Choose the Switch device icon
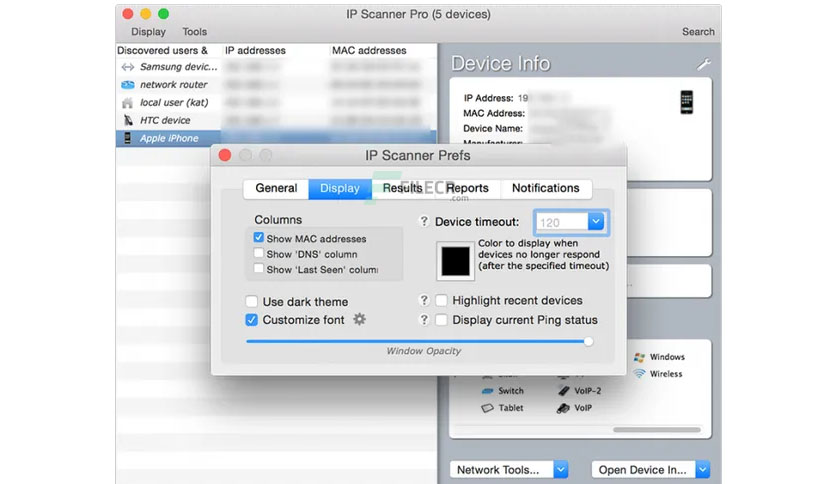Screen dimensions: 836x484 tap(487, 391)
